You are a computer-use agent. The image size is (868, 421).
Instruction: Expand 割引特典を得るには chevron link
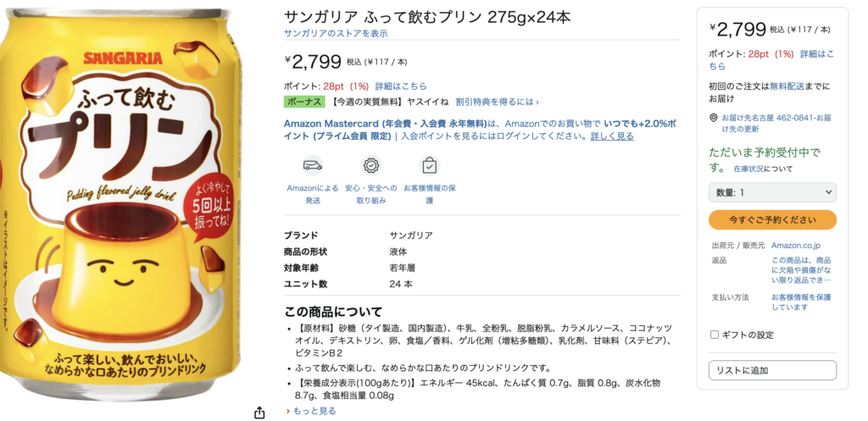[497, 102]
